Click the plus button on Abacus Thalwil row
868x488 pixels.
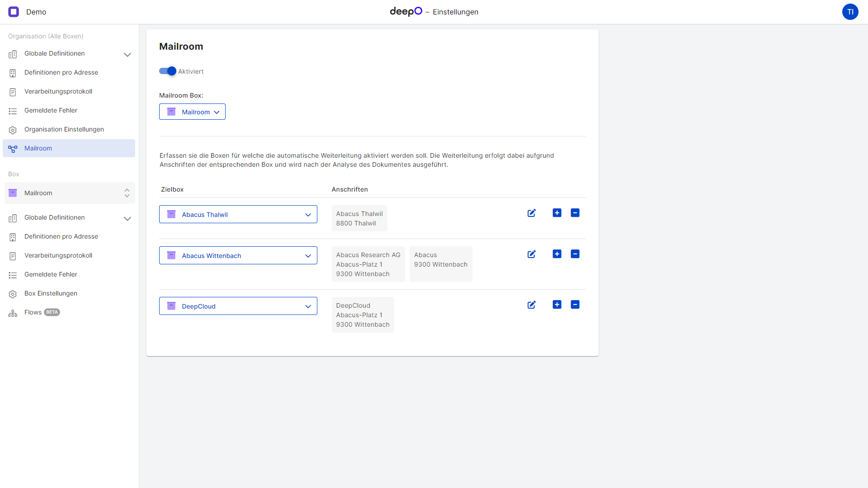[557, 212]
